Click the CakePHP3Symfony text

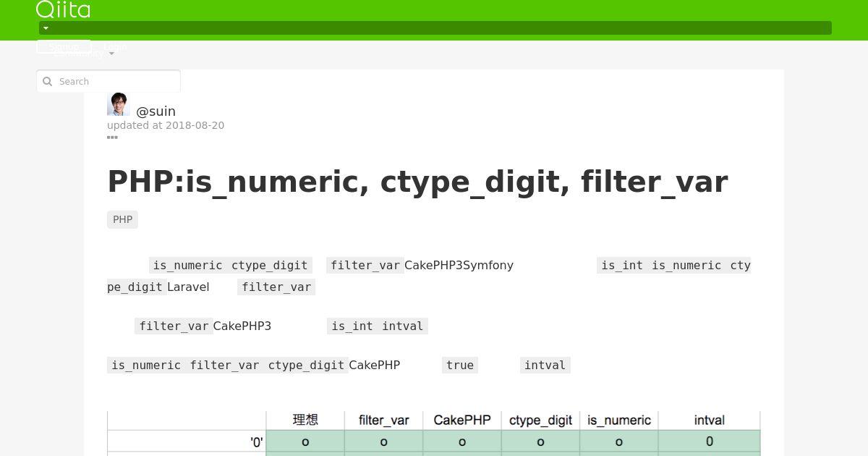coord(459,266)
